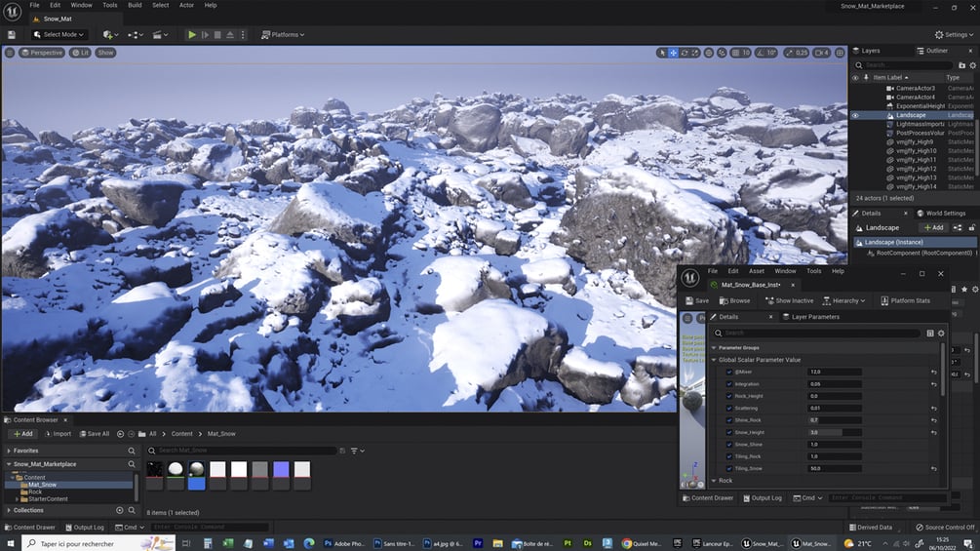Click the Eject button in the play controls
Screen dimensions: 980x551
230,35
